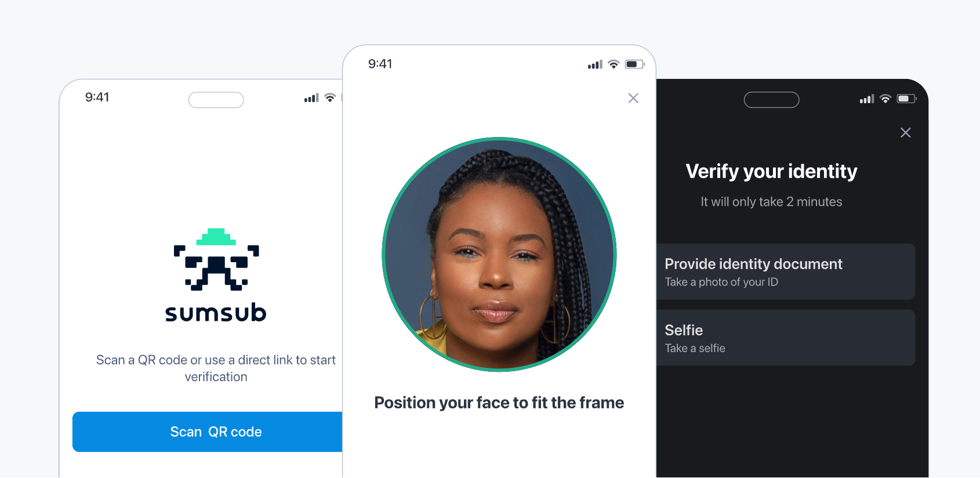Select Provide identity document step
The image size is (980, 478).
tap(786, 271)
